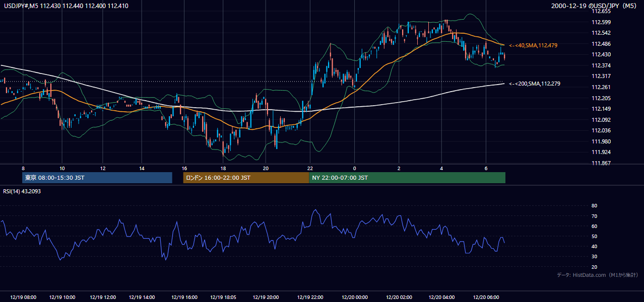The height and width of the screenshot is (302, 644).
Task: Click the RSI 60 level label
Action: click(594, 226)
